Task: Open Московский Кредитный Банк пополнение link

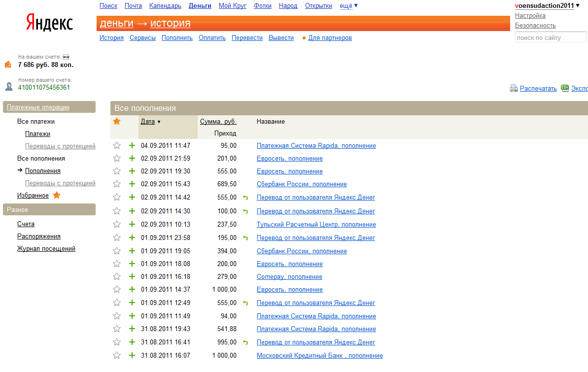Action: coord(319,356)
